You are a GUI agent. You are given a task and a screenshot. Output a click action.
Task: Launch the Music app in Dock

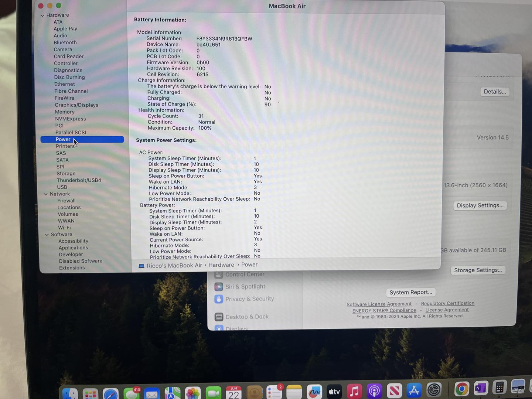pyautogui.click(x=354, y=391)
